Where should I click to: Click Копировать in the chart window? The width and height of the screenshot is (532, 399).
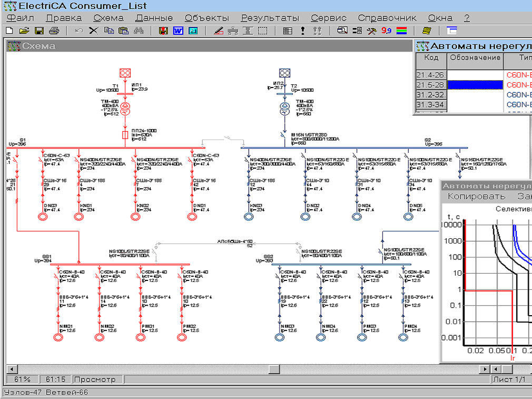(476, 196)
